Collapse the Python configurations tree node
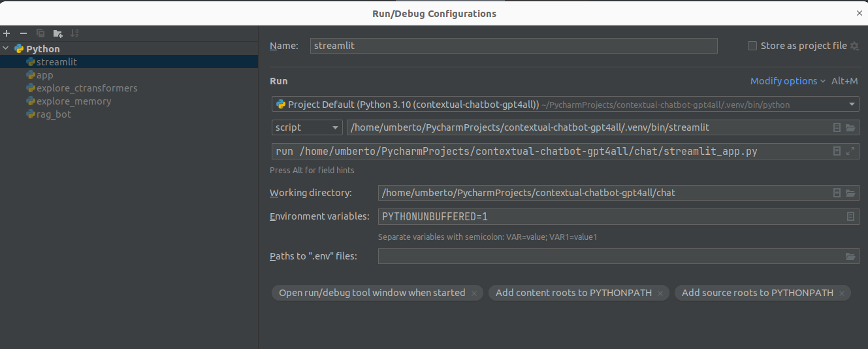The width and height of the screenshot is (868, 349). [x=6, y=49]
